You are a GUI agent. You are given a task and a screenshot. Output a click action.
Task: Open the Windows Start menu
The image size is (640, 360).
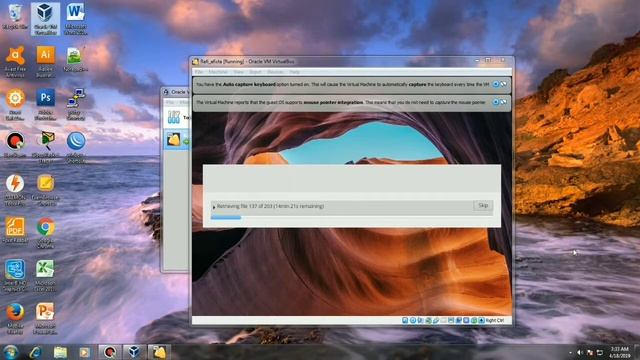click(11, 352)
